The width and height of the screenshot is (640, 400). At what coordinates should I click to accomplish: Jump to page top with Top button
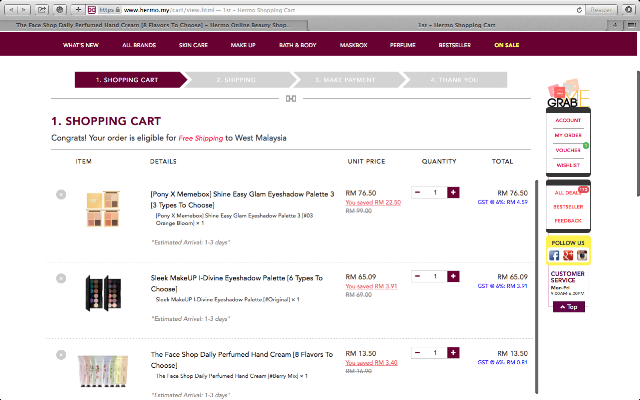point(569,307)
